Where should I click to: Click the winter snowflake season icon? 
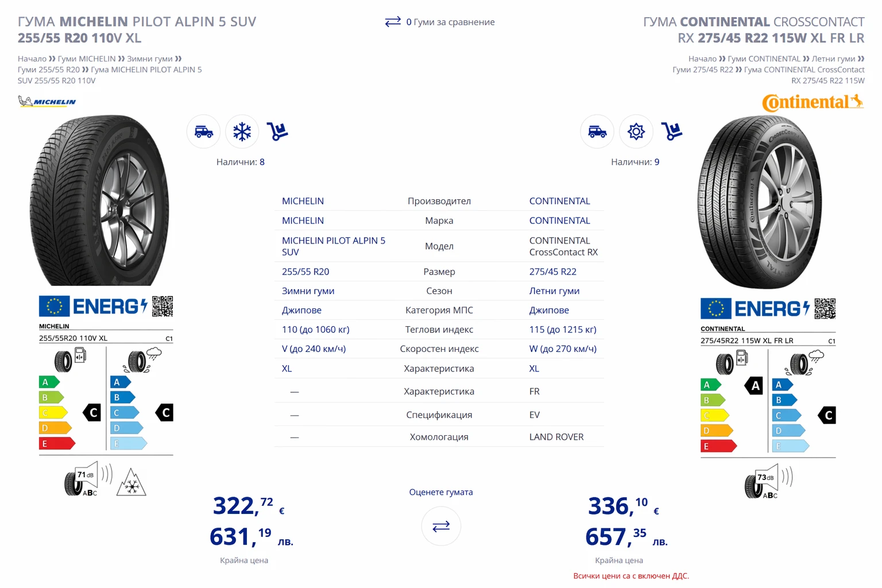tap(242, 132)
